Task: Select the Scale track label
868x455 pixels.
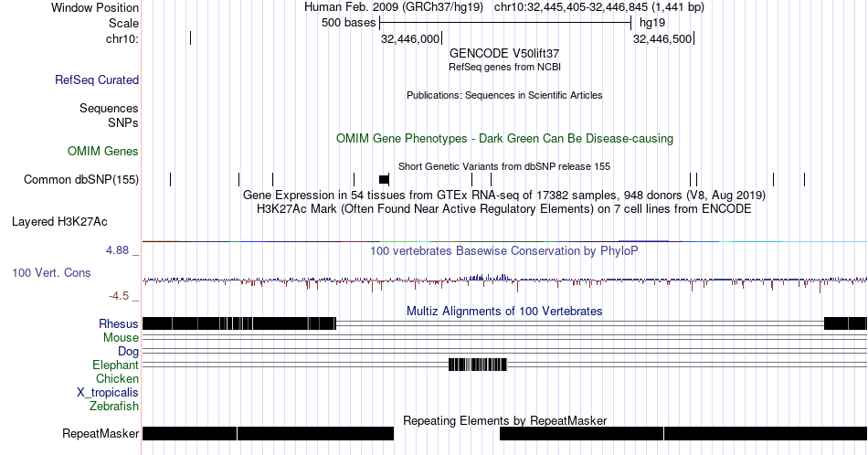Action: pyautogui.click(x=123, y=23)
